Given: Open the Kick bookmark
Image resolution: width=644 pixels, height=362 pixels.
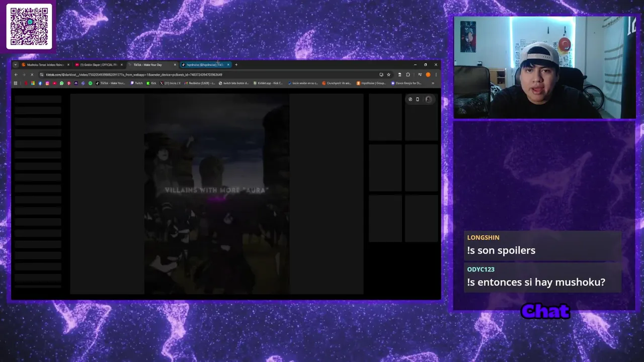Looking at the screenshot, I should [x=151, y=83].
